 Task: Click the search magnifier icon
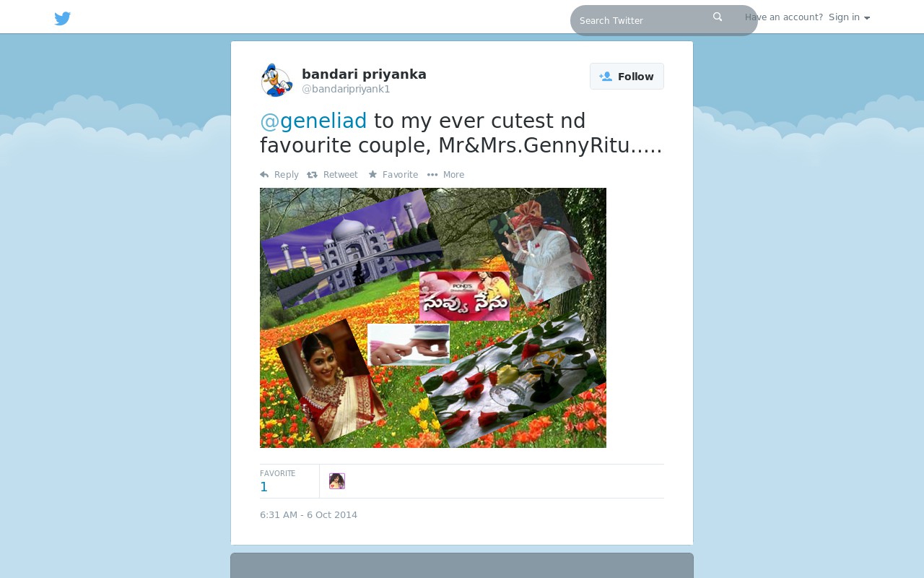pyautogui.click(x=718, y=17)
